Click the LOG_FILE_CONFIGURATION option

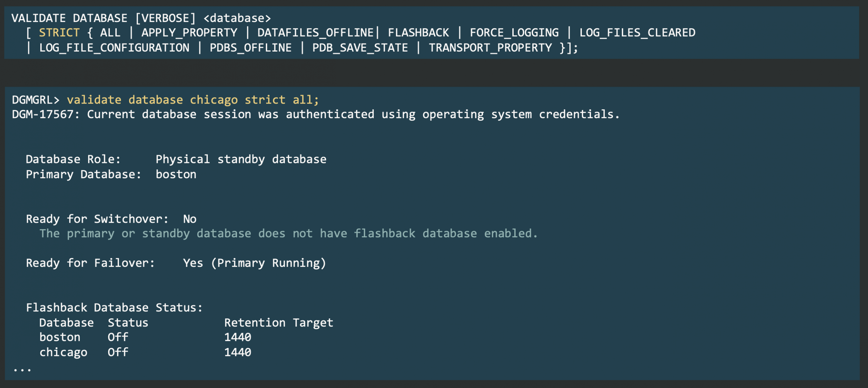[114, 48]
